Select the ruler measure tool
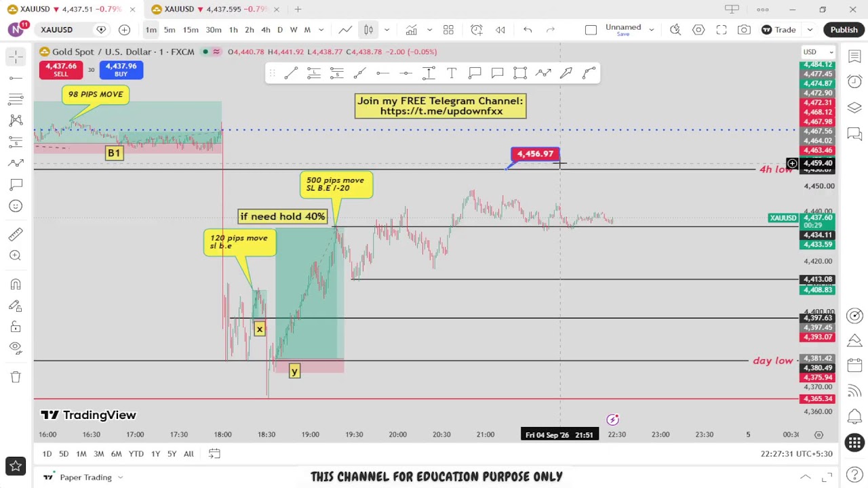This screenshot has width=868, height=488. coord(16,235)
